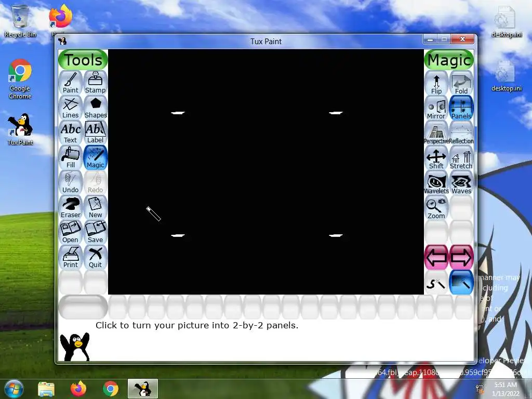Screen dimensions: 532x399
Task: Switch to fullscreen magic mode
Action: pyautogui.click(x=461, y=283)
